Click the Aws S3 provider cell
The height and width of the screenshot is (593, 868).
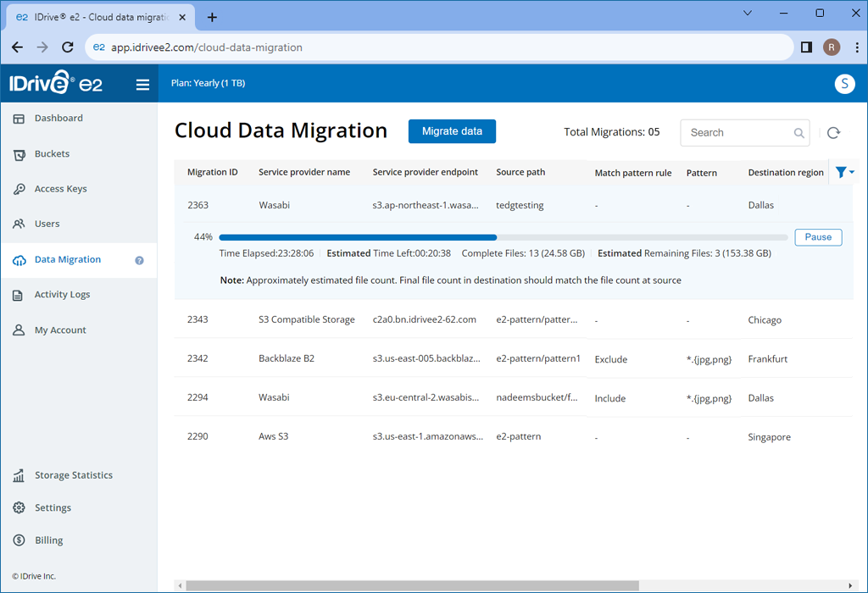274,436
